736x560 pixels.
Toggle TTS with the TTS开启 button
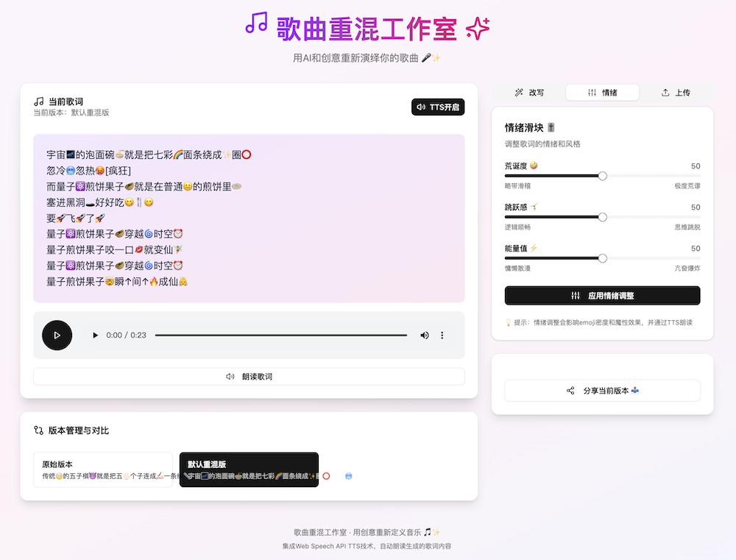[x=438, y=107]
